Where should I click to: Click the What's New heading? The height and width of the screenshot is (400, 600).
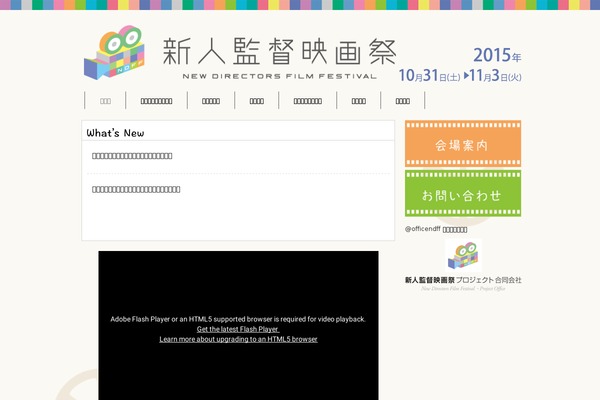pyautogui.click(x=115, y=133)
